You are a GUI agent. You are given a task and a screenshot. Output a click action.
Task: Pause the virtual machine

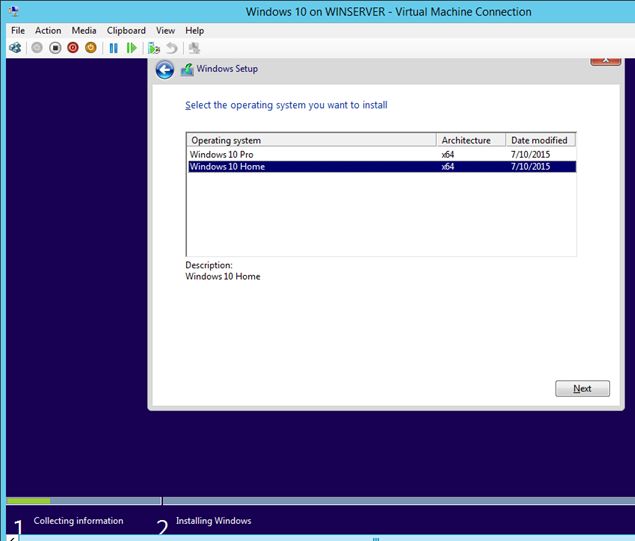(113, 48)
